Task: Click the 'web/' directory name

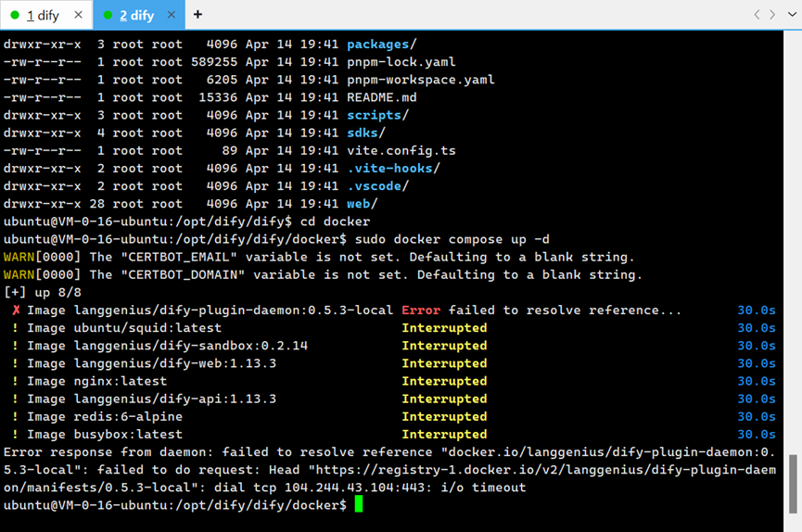Action: [363, 204]
